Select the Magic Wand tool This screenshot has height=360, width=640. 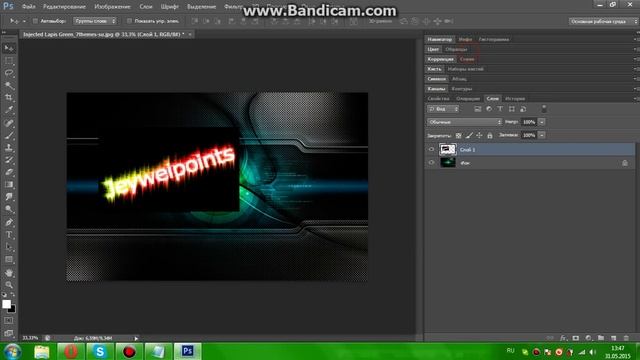[x=9, y=85]
